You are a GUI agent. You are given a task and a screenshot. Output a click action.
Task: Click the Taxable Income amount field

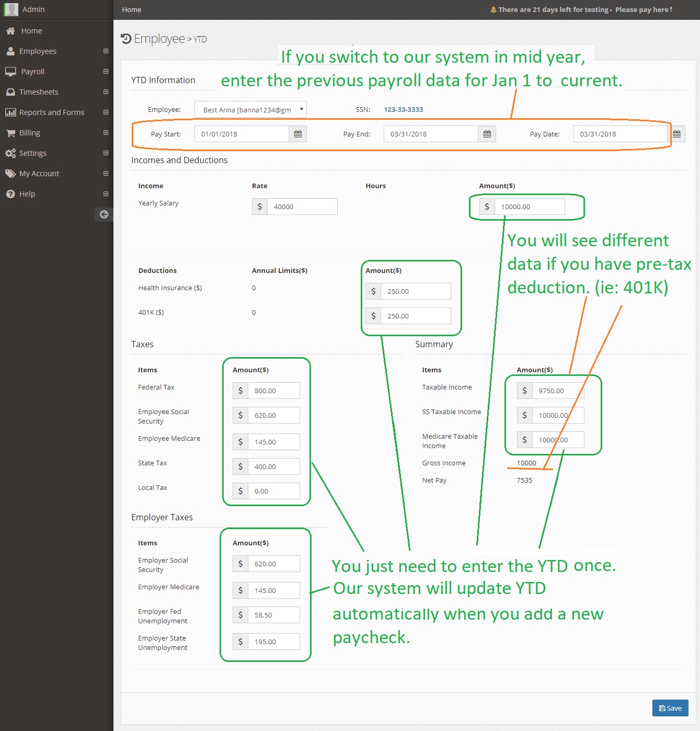[558, 391]
